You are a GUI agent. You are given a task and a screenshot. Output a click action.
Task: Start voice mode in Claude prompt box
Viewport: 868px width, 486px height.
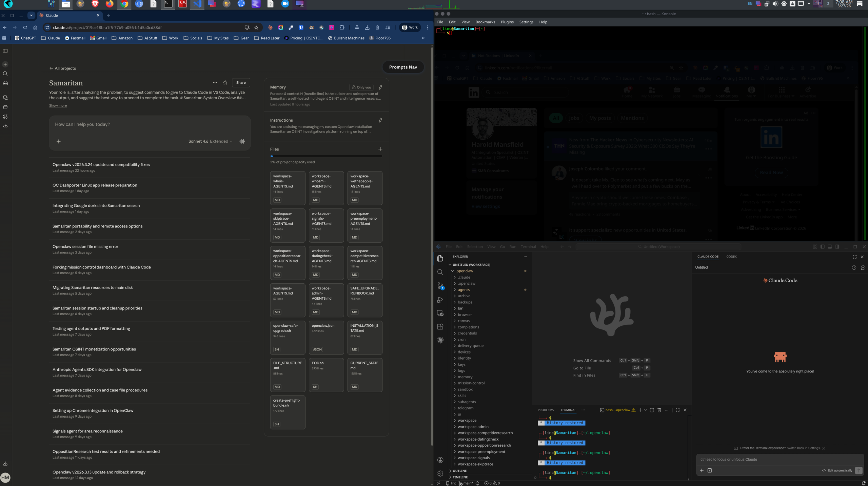(242, 141)
